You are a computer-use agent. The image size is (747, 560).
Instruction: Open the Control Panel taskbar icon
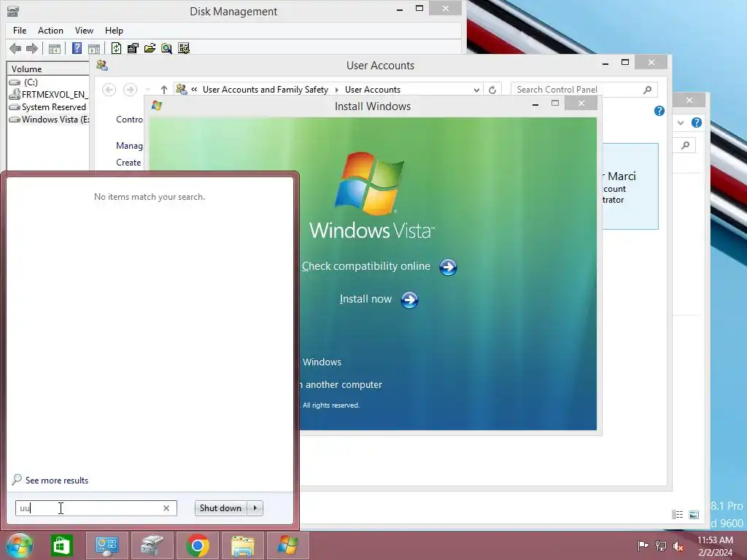[x=107, y=545]
